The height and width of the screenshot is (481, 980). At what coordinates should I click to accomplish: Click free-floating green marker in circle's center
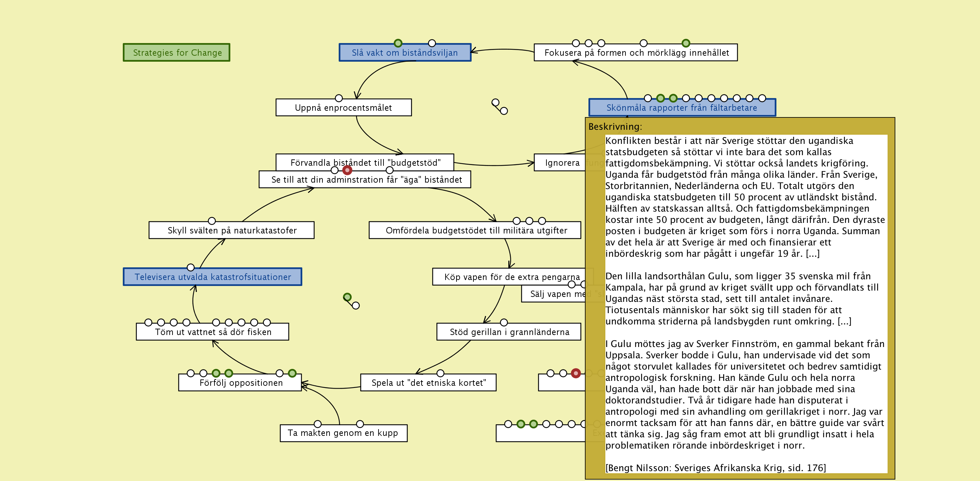[x=347, y=297]
